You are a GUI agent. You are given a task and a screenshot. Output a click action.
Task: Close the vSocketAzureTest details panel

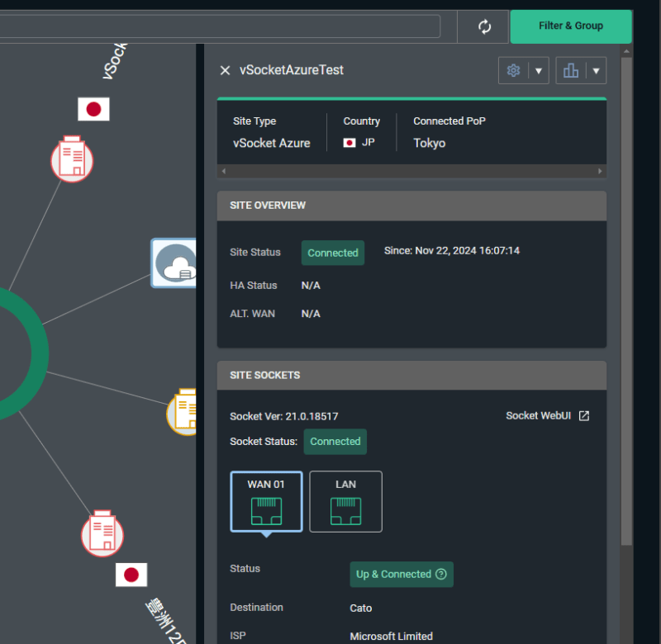[225, 71]
